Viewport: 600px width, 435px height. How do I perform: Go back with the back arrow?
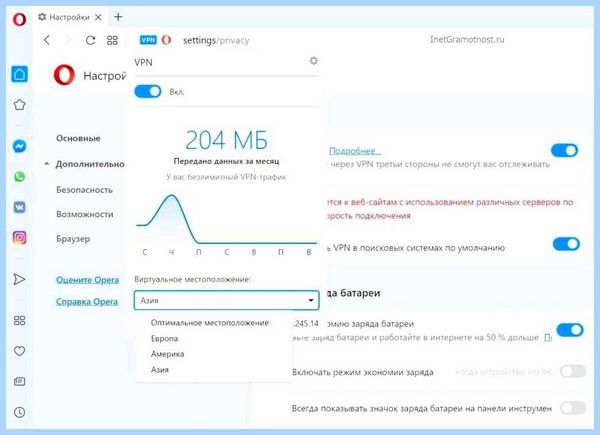point(47,40)
